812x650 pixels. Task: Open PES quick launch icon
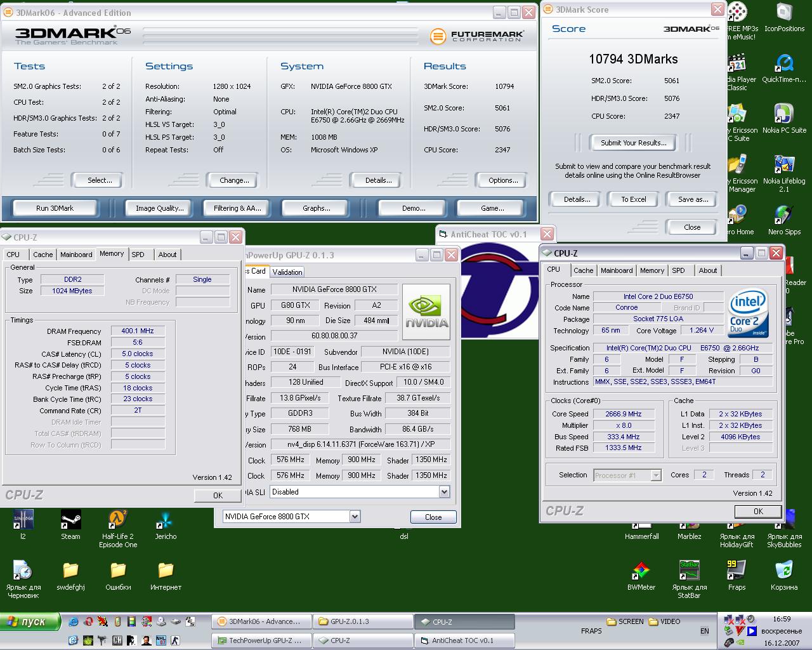190,621
